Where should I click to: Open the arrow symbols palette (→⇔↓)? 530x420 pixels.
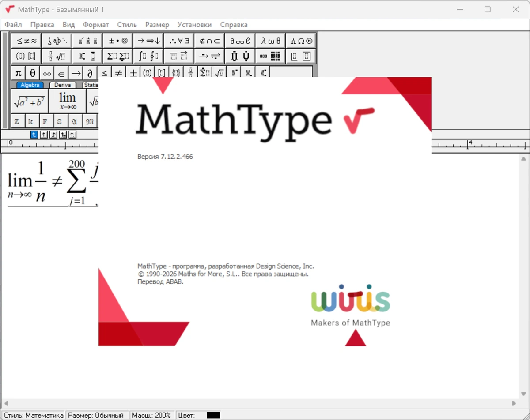[x=148, y=41]
